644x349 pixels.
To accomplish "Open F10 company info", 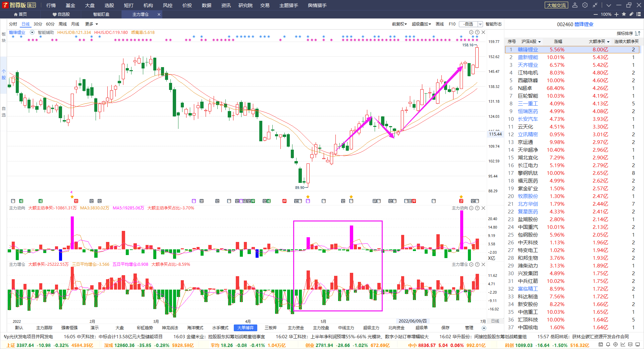I will point(452,24).
